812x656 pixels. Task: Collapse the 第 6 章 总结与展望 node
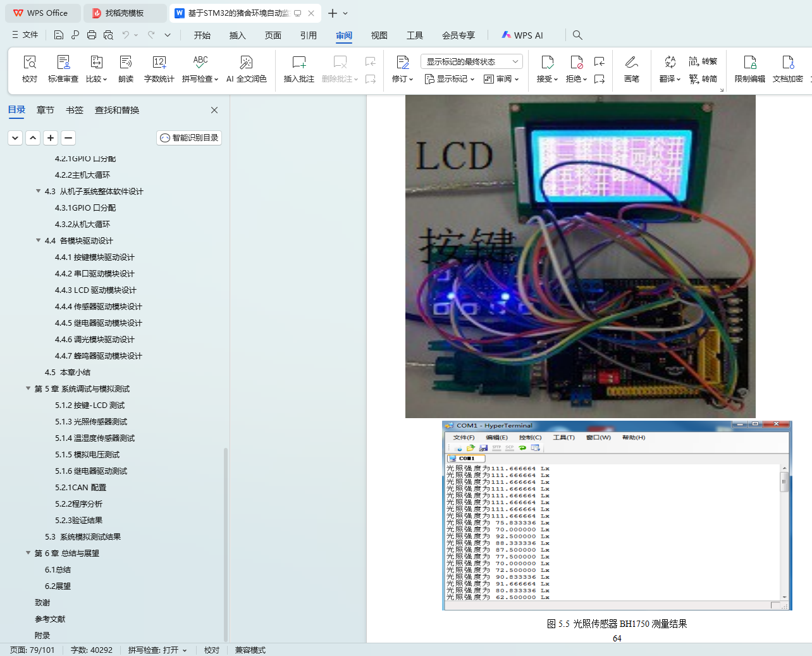coord(28,553)
